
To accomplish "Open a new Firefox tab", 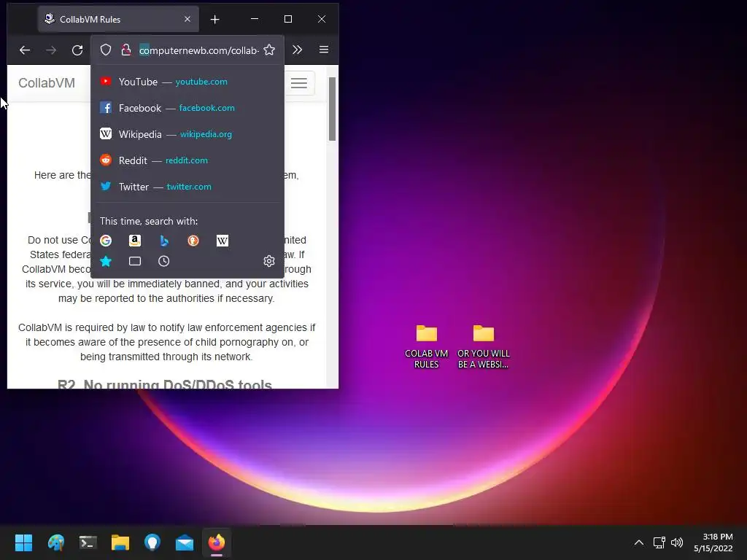I will (215, 20).
